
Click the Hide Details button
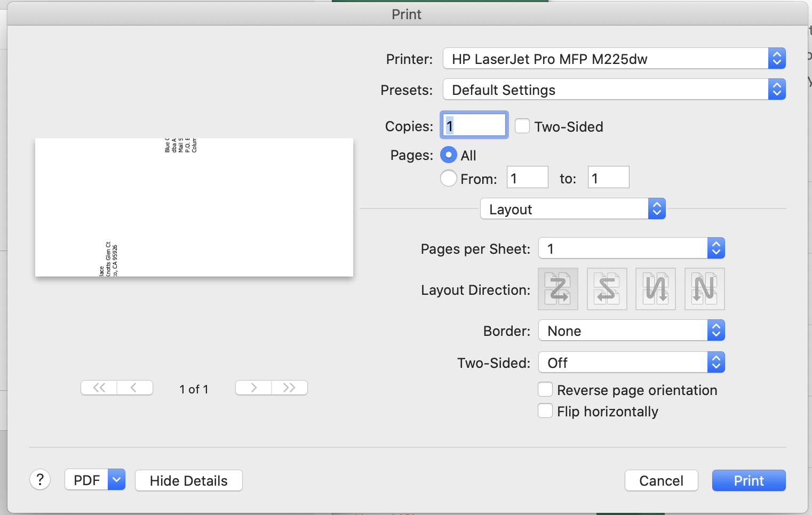coord(189,480)
